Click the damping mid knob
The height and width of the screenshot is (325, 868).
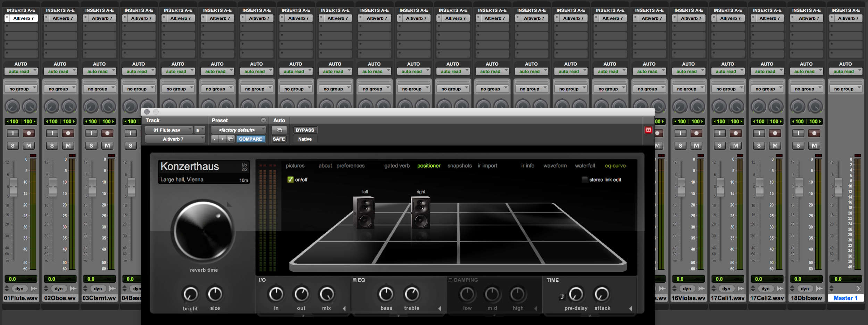pos(492,294)
